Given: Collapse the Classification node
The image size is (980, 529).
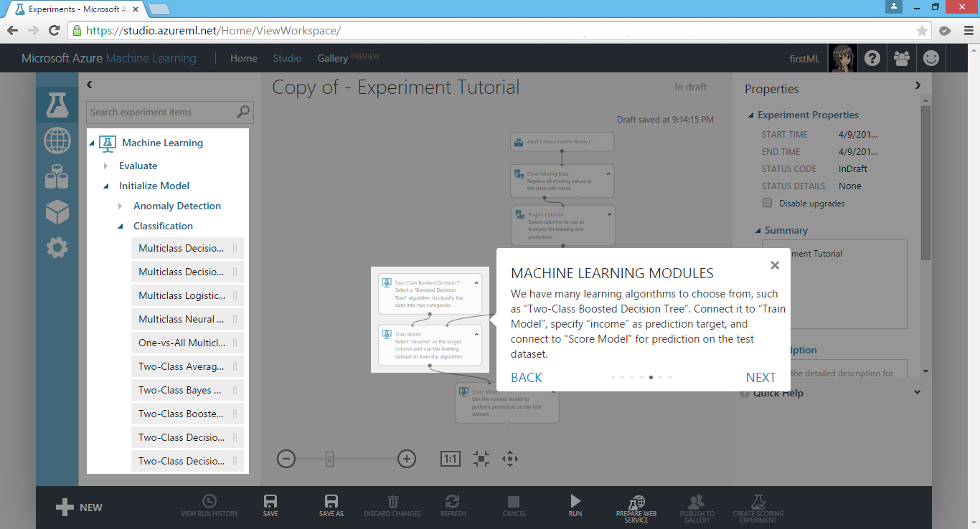Looking at the screenshot, I should pos(121,227).
